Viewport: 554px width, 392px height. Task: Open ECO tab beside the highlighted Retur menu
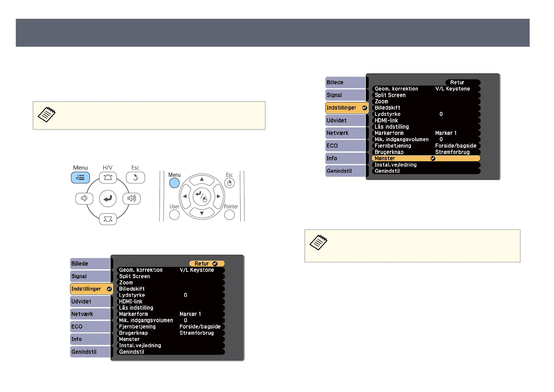[90, 327]
